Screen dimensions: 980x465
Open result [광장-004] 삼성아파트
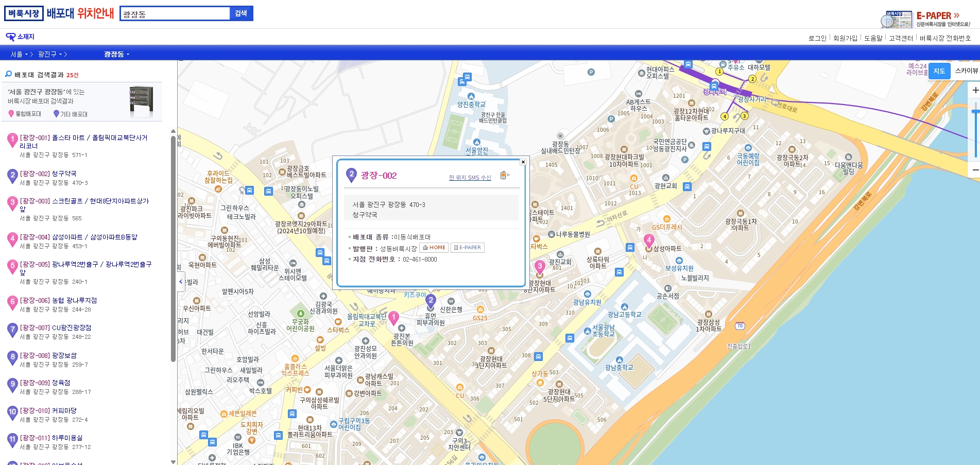(x=79, y=237)
